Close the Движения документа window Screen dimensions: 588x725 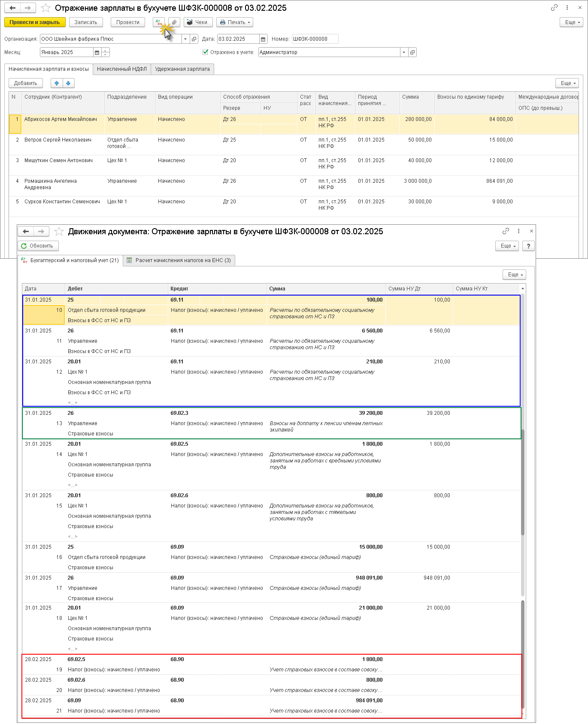[531, 231]
